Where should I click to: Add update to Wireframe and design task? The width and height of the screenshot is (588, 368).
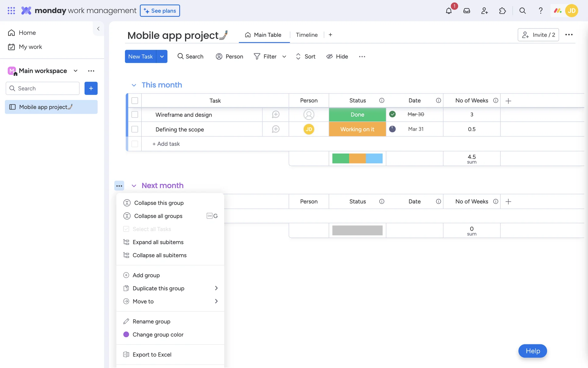[x=276, y=114]
